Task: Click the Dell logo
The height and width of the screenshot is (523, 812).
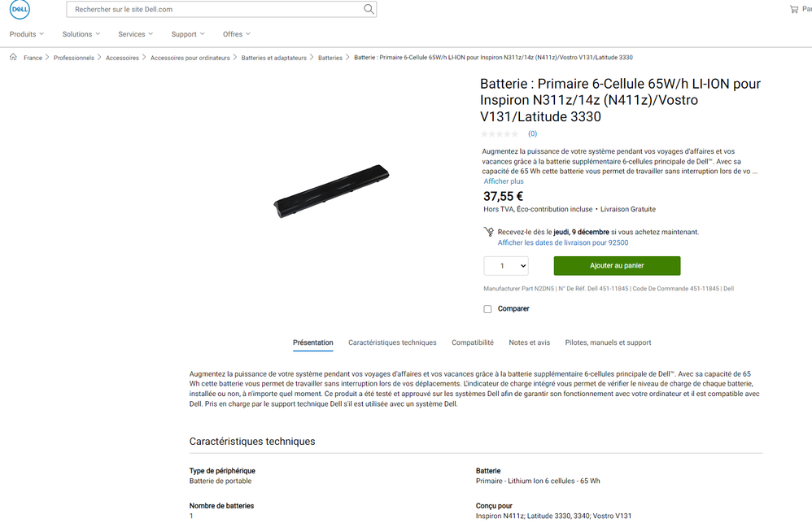Action: pos(20,9)
